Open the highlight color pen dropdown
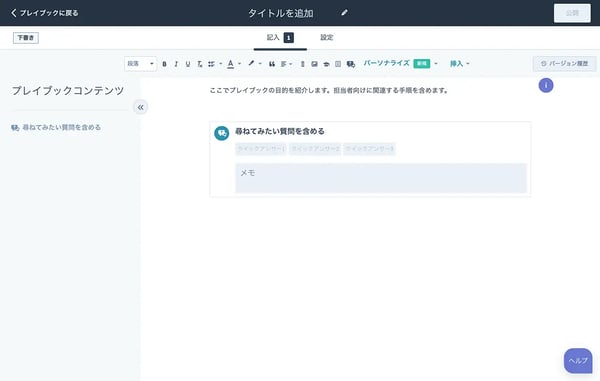Image resolution: width=600 pixels, height=381 pixels. coord(254,64)
